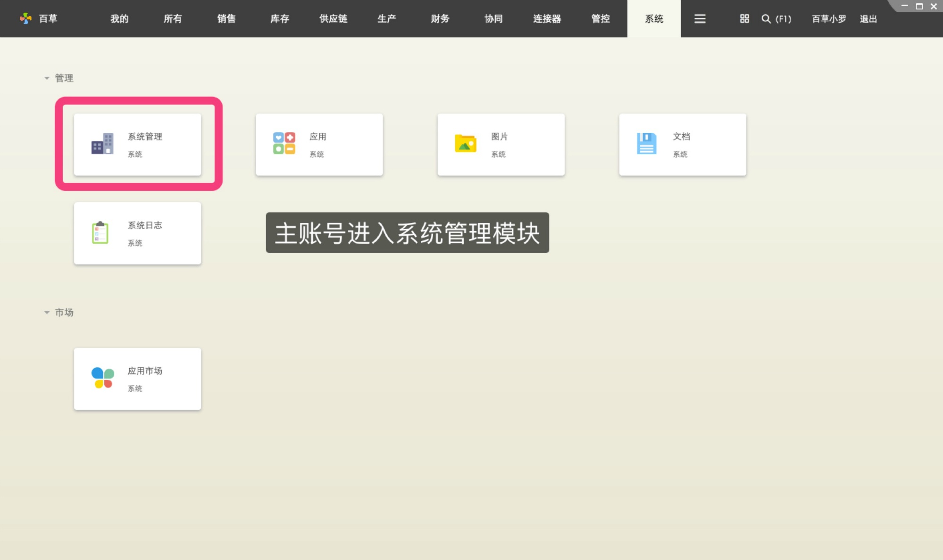Click the 应用 colorful apps icon
943x560 pixels.
point(284,143)
